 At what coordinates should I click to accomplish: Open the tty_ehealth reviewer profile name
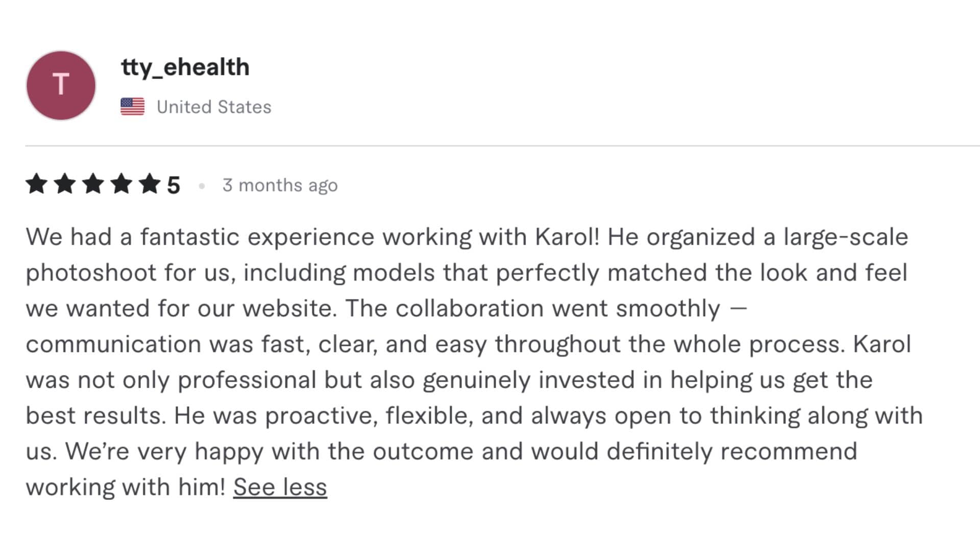185,68
